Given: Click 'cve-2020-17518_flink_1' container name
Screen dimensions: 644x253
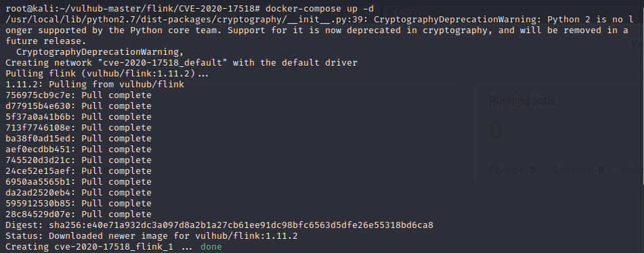Looking at the screenshot, I should (x=114, y=247).
